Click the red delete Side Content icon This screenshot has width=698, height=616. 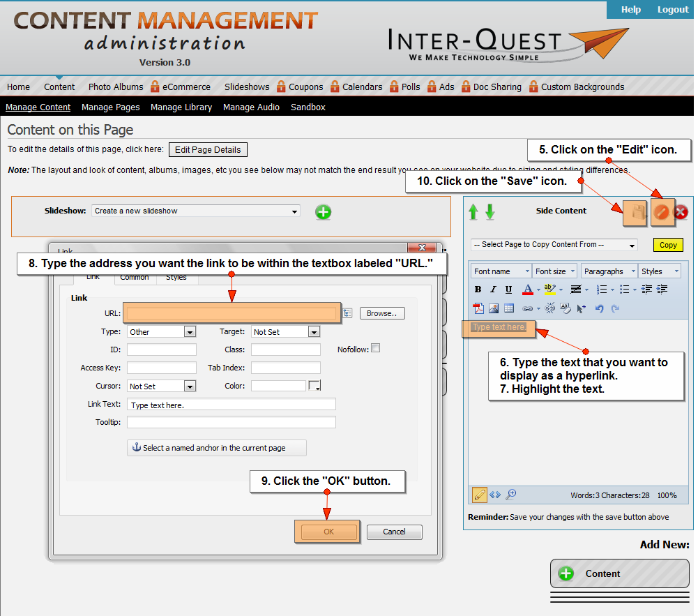click(x=681, y=212)
